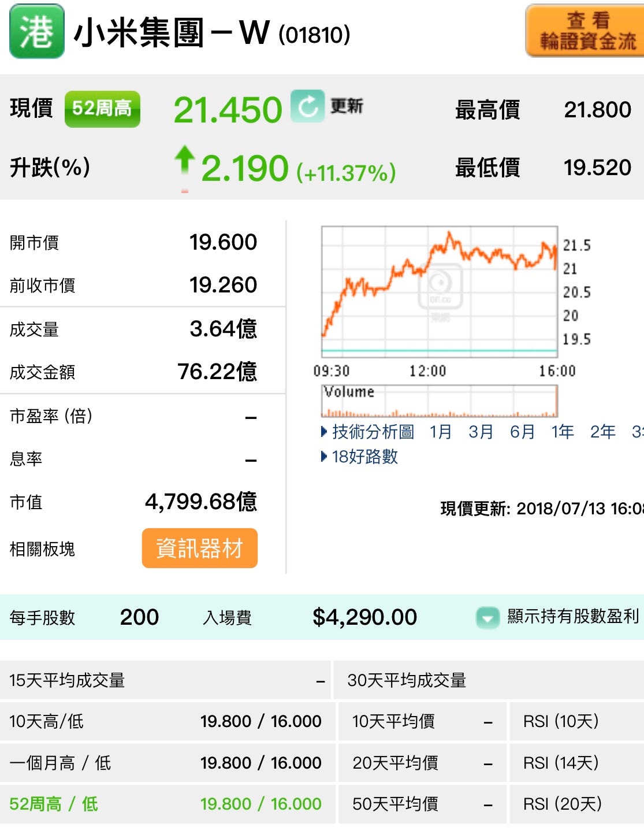
Task: Tap 成交量 value 3.64億
Action: click(x=223, y=329)
